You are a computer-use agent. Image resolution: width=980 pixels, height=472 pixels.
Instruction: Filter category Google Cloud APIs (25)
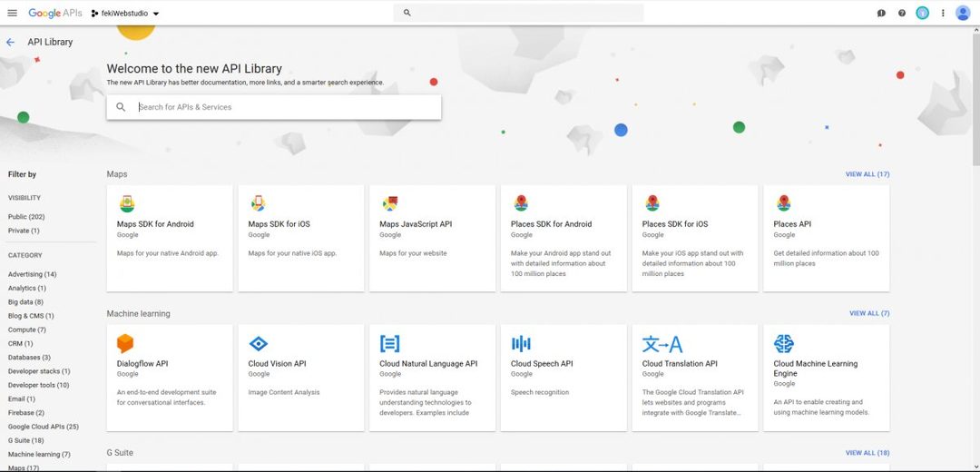[44, 427]
